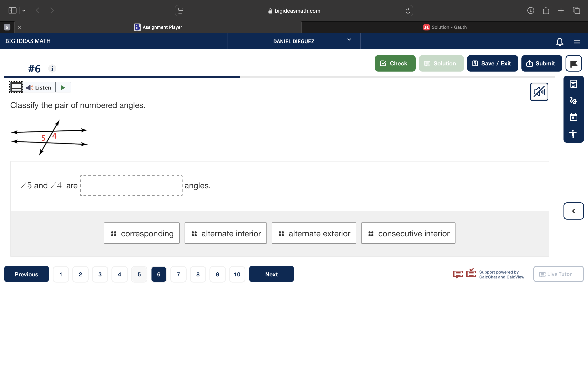Click the question info icon next to #6
This screenshot has width=588, height=368.
[x=52, y=69]
